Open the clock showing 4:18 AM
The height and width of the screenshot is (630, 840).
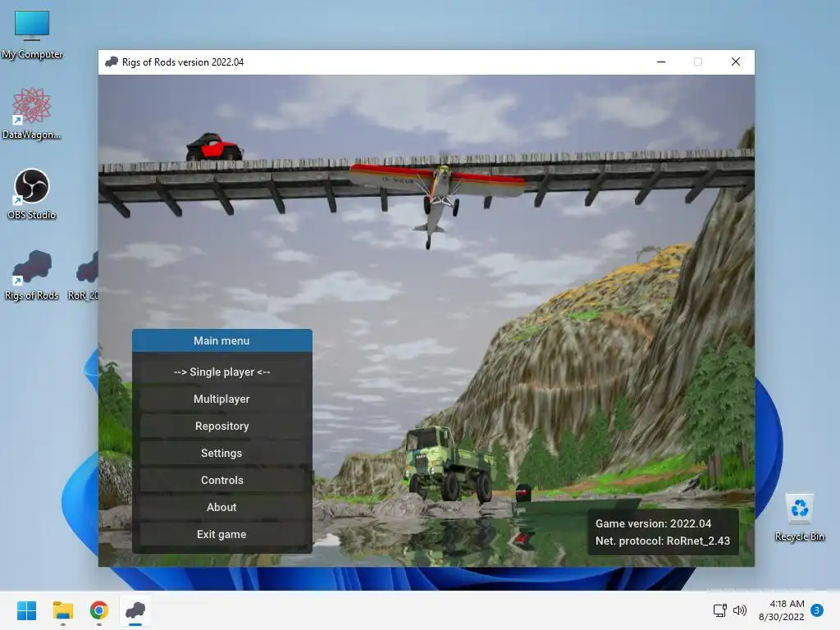tap(782, 610)
